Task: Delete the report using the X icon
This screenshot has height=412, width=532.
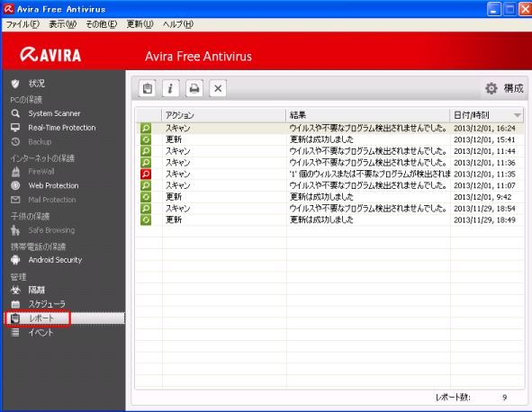Action: click(218, 88)
